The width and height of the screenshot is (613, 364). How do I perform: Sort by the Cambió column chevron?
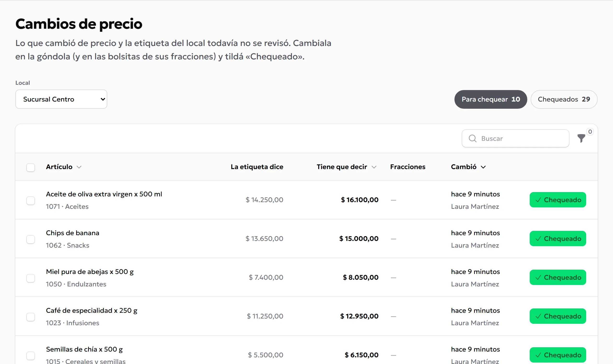tap(483, 167)
